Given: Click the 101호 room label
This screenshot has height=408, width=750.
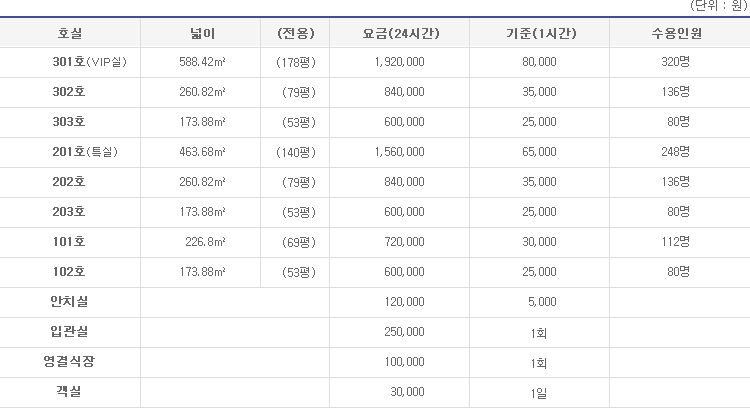Looking at the screenshot, I should [x=69, y=242].
